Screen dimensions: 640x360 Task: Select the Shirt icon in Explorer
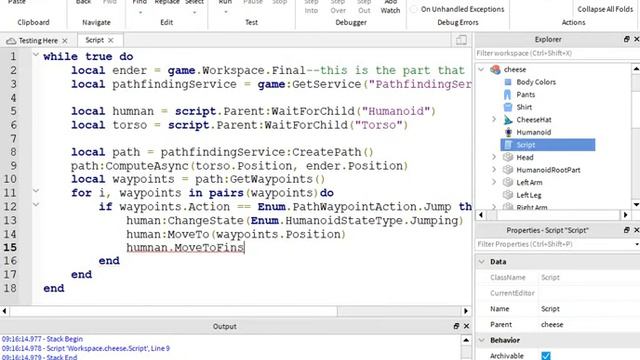[508, 107]
